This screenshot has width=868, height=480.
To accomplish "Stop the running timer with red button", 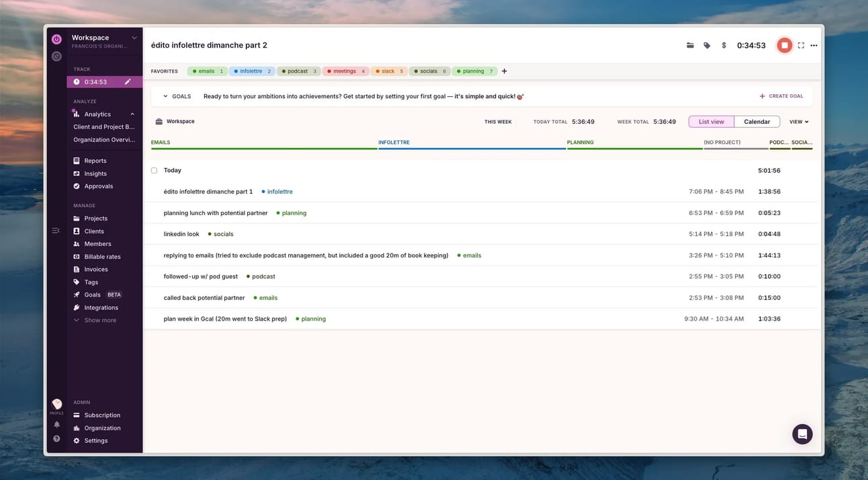I will pos(784,45).
